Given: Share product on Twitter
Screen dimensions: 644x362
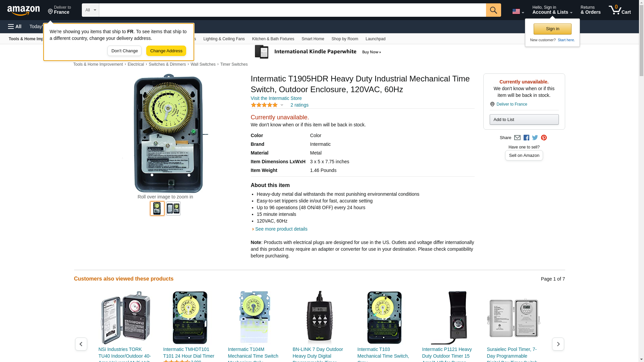Looking at the screenshot, I should tap(535, 138).
